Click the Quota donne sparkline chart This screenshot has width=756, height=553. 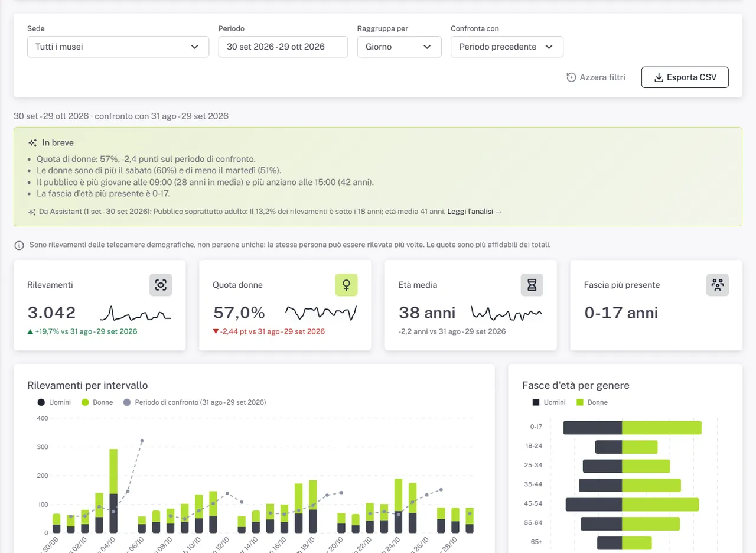coord(321,313)
